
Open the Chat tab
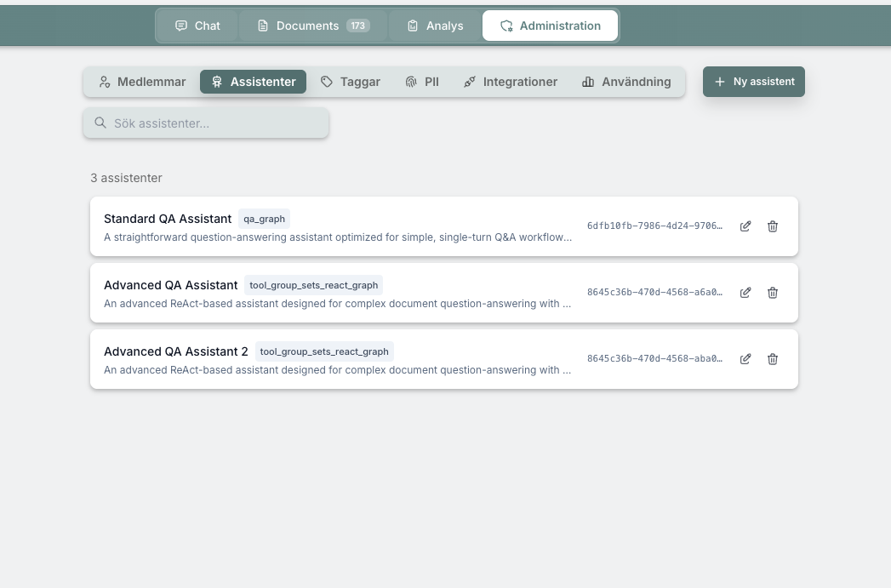click(197, 26)
